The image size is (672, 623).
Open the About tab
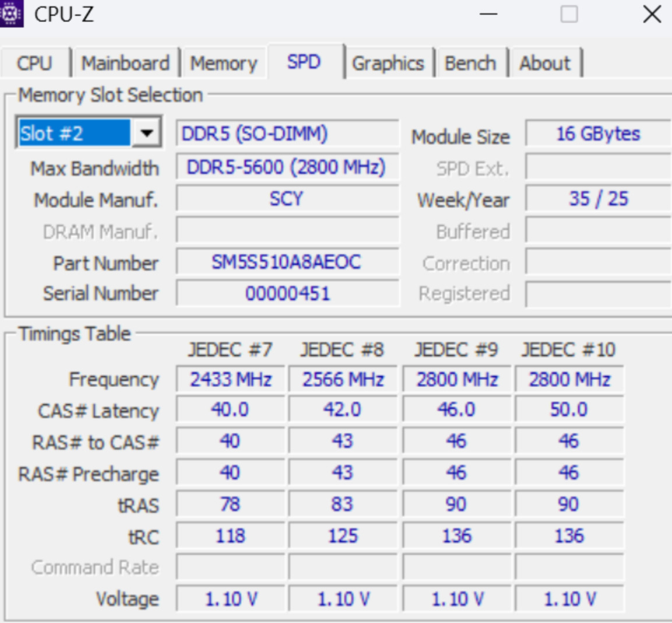point(545,63)
